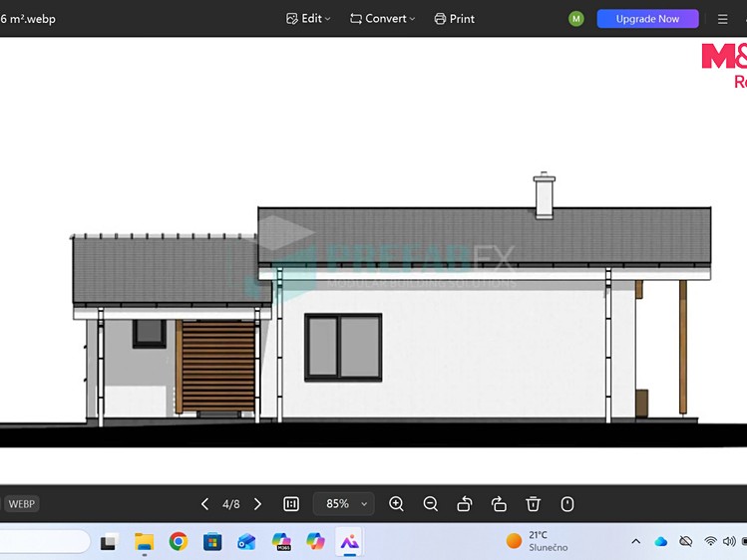Open the 85% zoom level dropdown
The height and width of the screenshot is (560, 747).
pos(343,504)
